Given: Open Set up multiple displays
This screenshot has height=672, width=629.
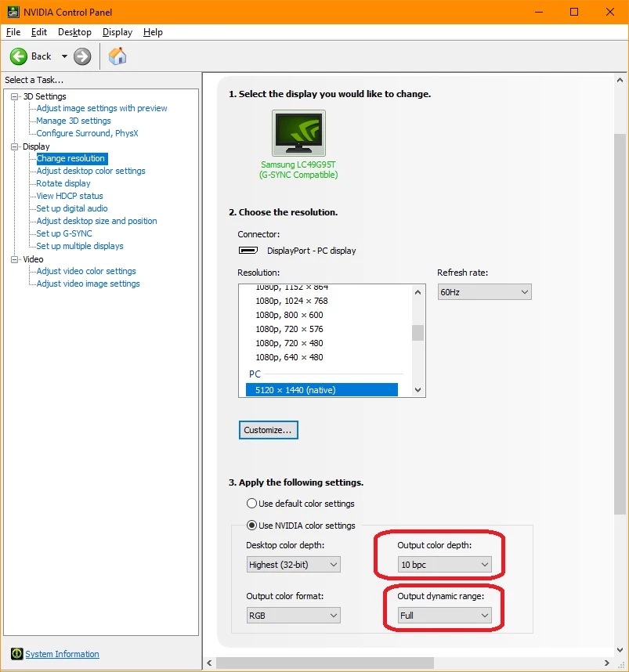Looking at the screenshot, I should pos(80,246).
